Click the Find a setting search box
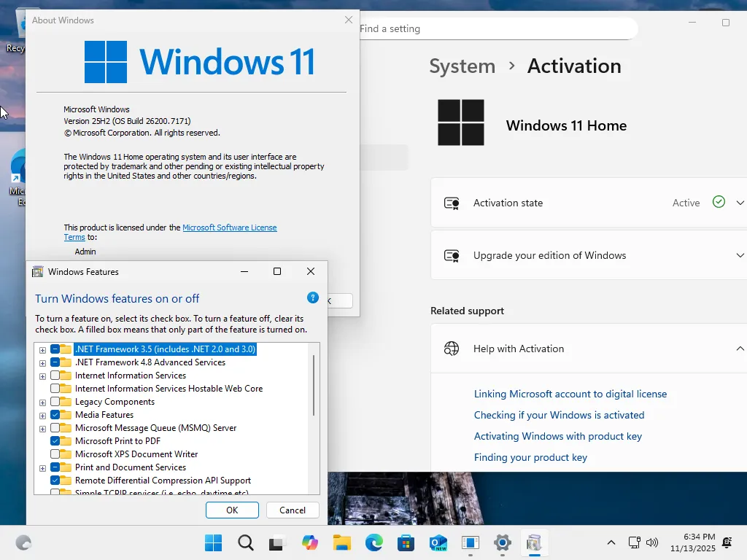Screen dimensions: 747x560 (474, 28)
